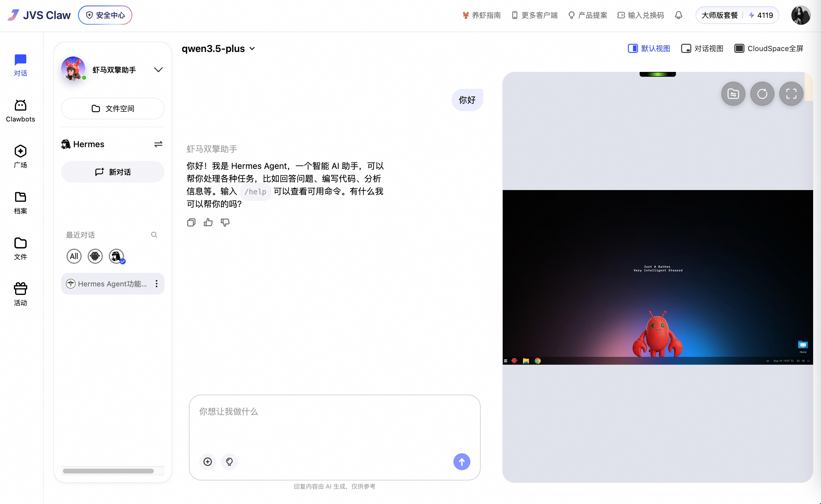
Task: Click the remote desktop Home folder icon
Action: [803, 346]
